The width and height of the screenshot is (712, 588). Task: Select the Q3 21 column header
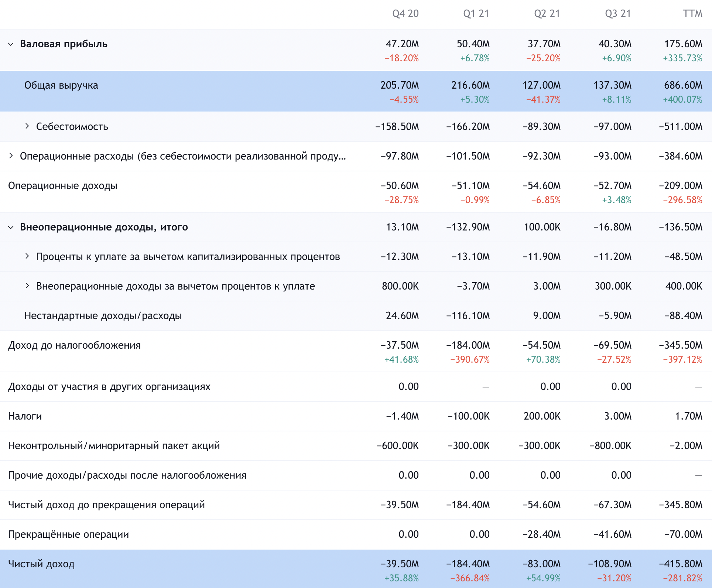pyautogui.click(x=618, y=14)
